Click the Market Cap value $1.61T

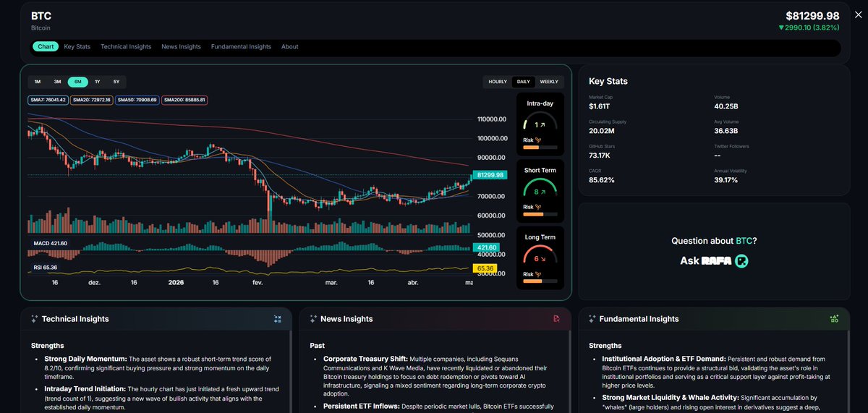(x=600, y=106)
